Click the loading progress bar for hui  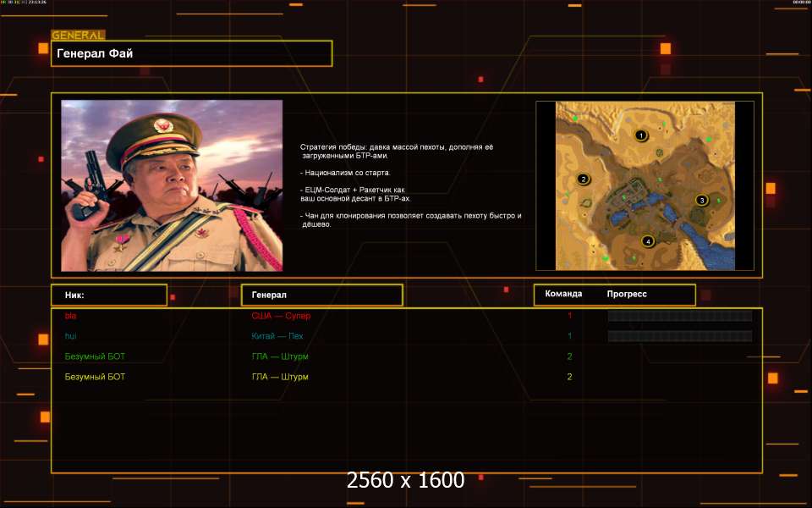click(679, 336)
